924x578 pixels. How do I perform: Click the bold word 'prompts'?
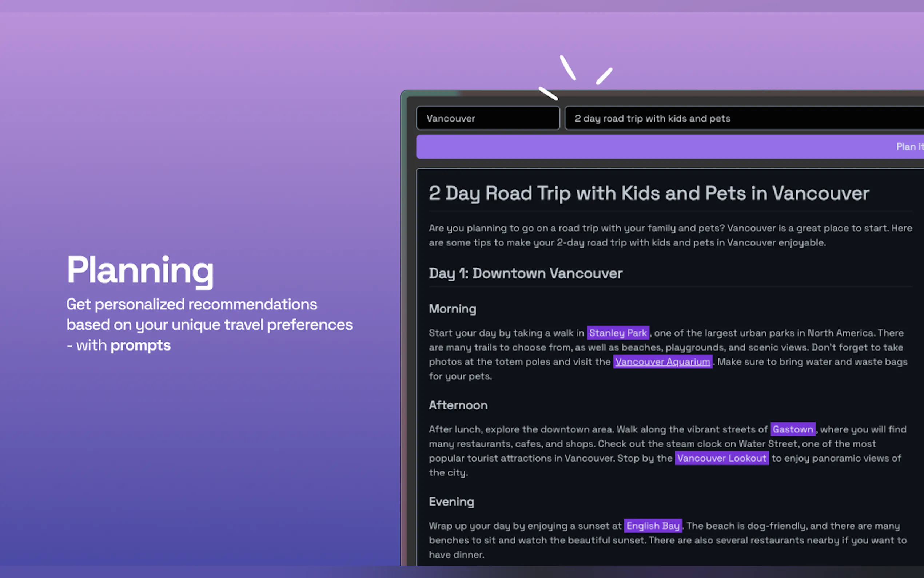pos(140,345)
